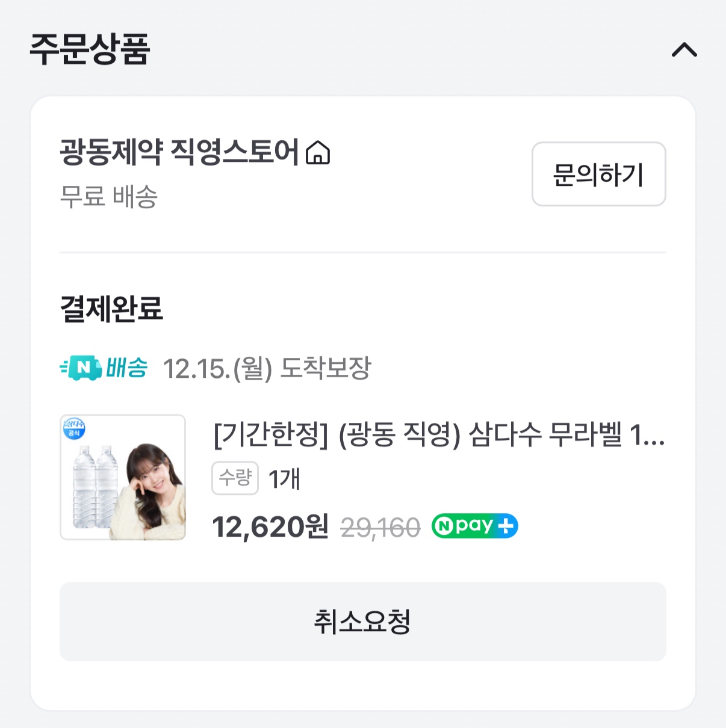Viewport: 726px width, 728px height.
Task: Click the plus symbol in Npay badge
Action: point(506,526)
